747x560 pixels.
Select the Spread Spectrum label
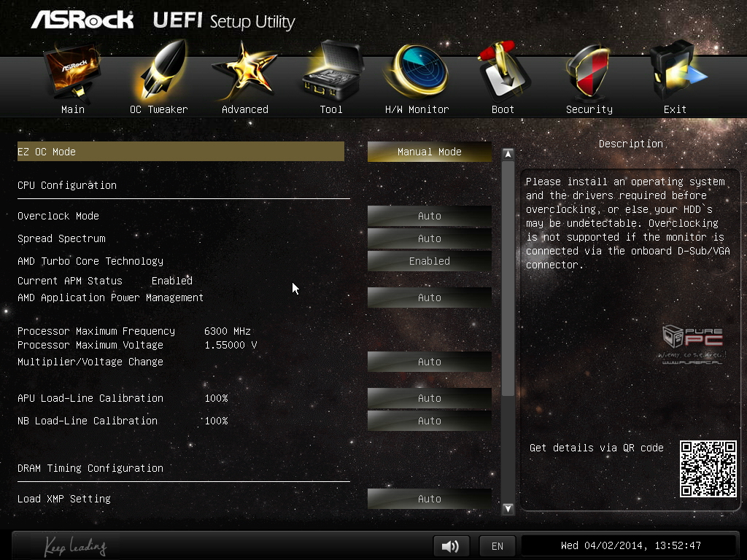pyautogui.click(x=61, y=238)
